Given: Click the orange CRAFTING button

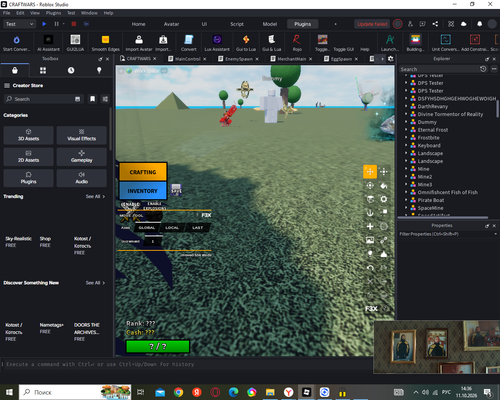Looking at the screenshot, I should [143, 172].
